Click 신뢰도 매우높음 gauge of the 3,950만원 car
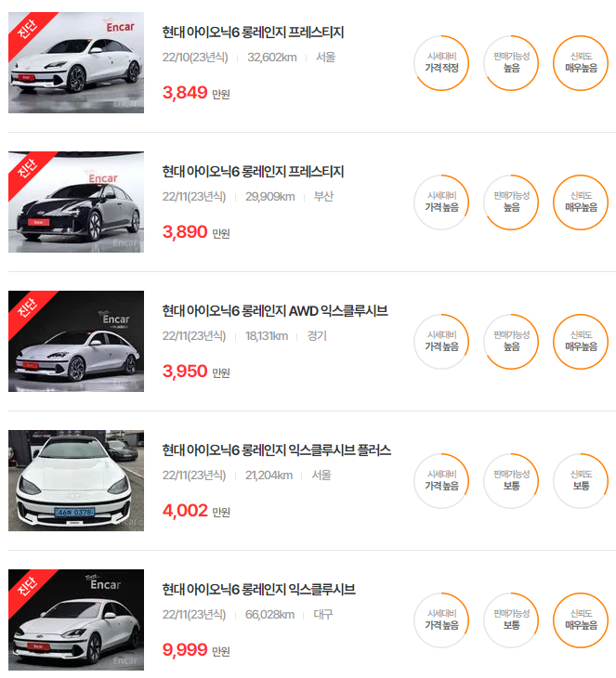Image resolution: width=616 pixels, height=678 pixels. click(x=581, y=342)
